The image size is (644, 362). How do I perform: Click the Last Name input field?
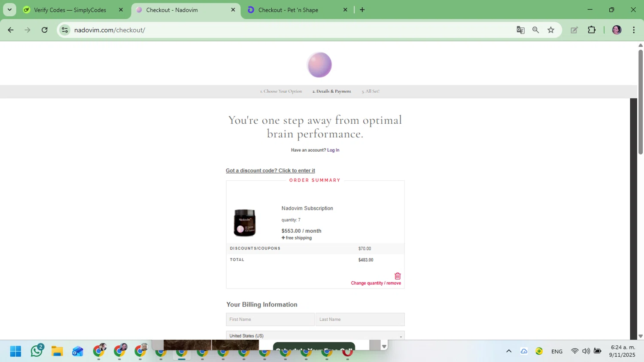(360, 319)
